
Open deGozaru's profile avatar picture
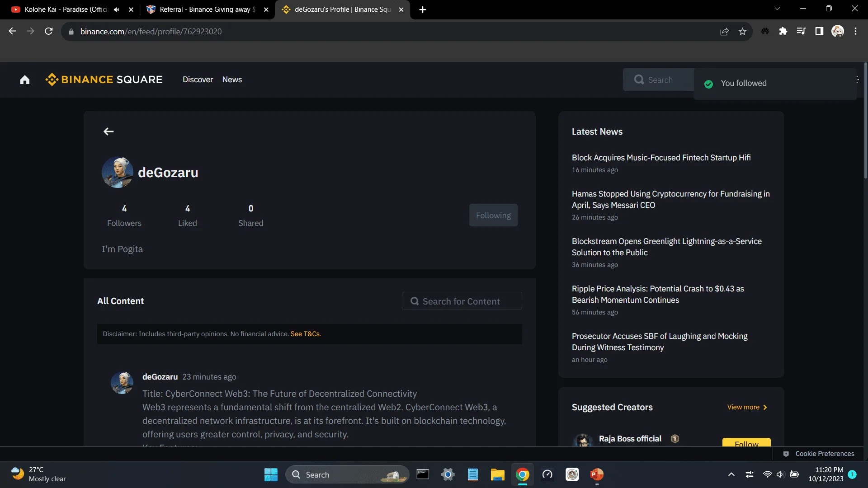(118, 172)
